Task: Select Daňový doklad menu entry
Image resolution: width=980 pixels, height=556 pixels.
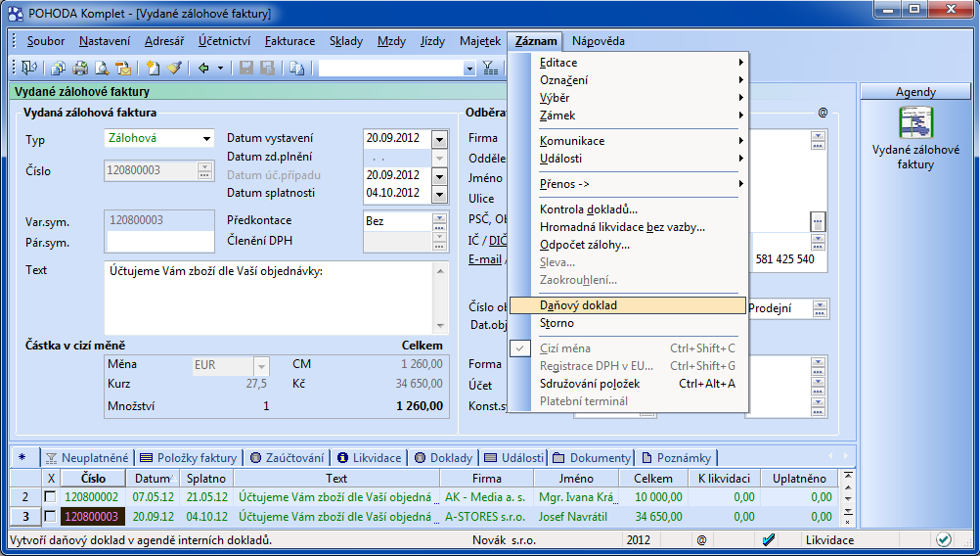Action: coord(628,305)
